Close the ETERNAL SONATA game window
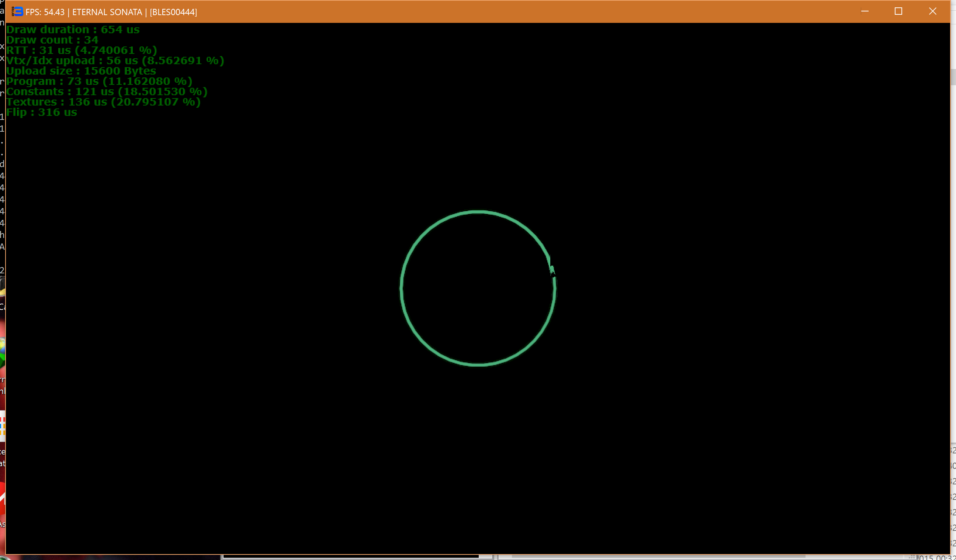956x560 pixels. (932, 11)
